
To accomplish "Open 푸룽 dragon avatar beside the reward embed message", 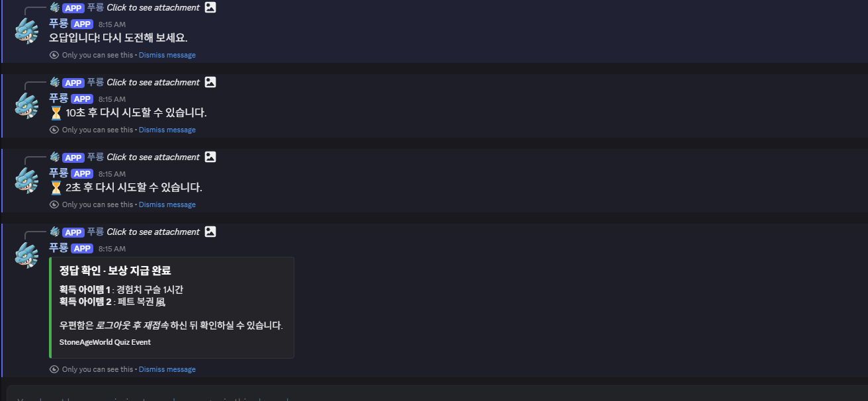I will pyautogui.click(x=27, y=255).
